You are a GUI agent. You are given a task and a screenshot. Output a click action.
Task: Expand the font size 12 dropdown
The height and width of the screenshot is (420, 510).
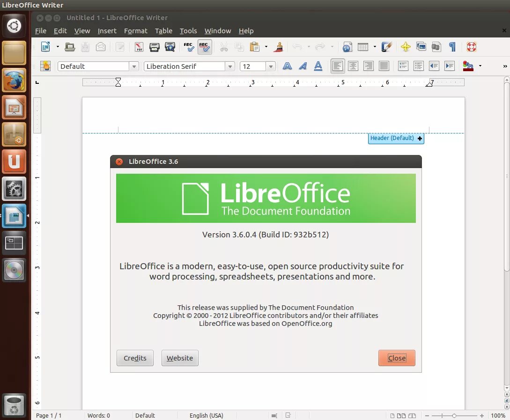click(271, 66)
